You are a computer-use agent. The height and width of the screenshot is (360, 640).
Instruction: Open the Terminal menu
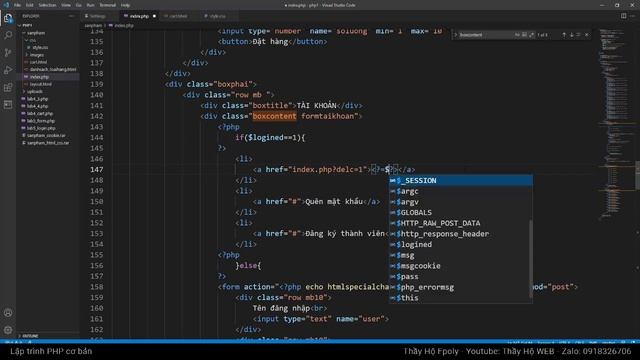tap(108, 5)
